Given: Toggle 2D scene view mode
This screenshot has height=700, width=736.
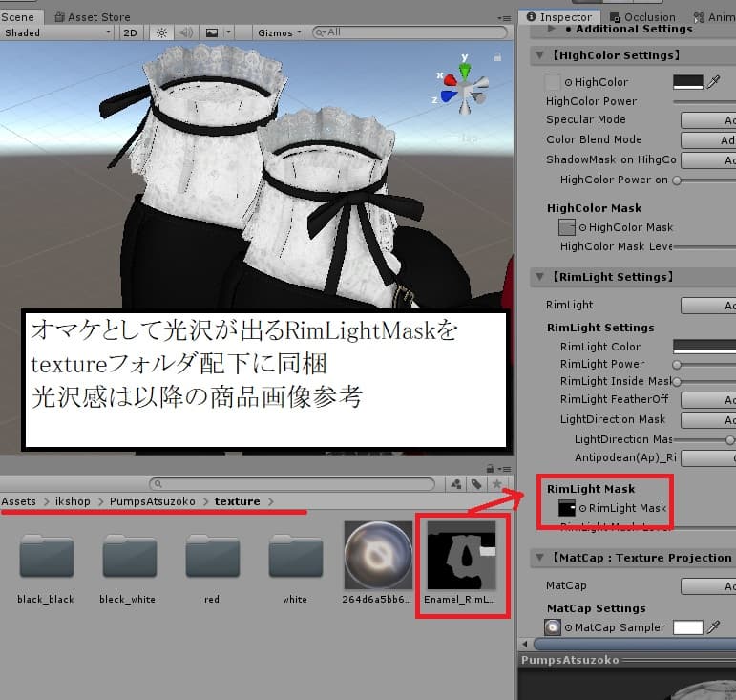Looking at the screenshot, I should (x=130, y=32).
